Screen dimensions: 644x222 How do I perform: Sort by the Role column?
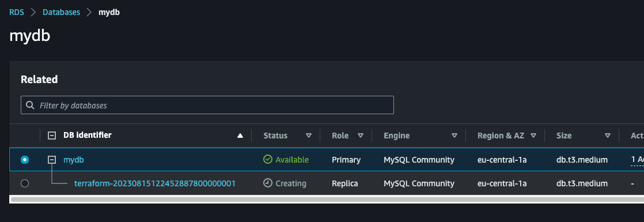(x=361, y=136)
